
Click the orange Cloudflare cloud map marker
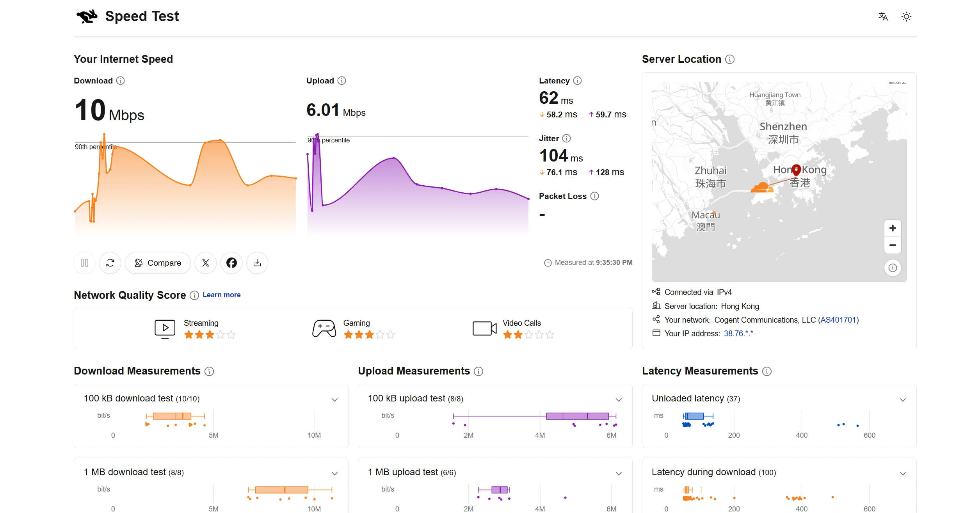[x=761, y=188]
